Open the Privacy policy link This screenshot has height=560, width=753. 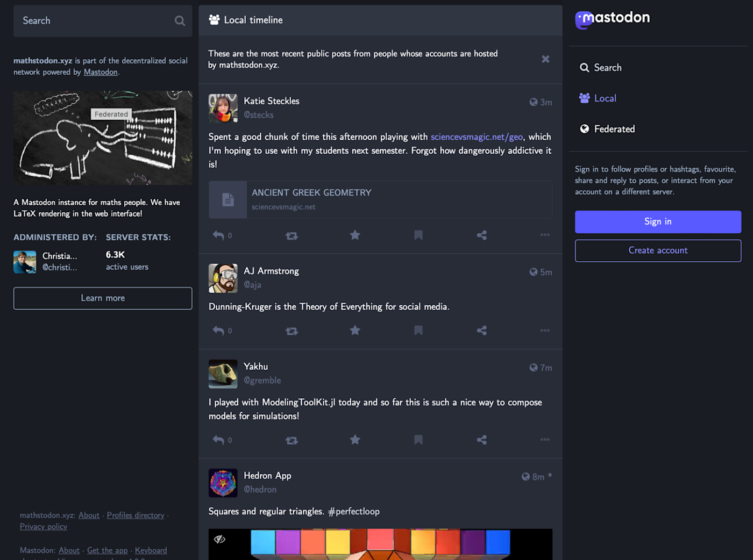coord(44,527)
